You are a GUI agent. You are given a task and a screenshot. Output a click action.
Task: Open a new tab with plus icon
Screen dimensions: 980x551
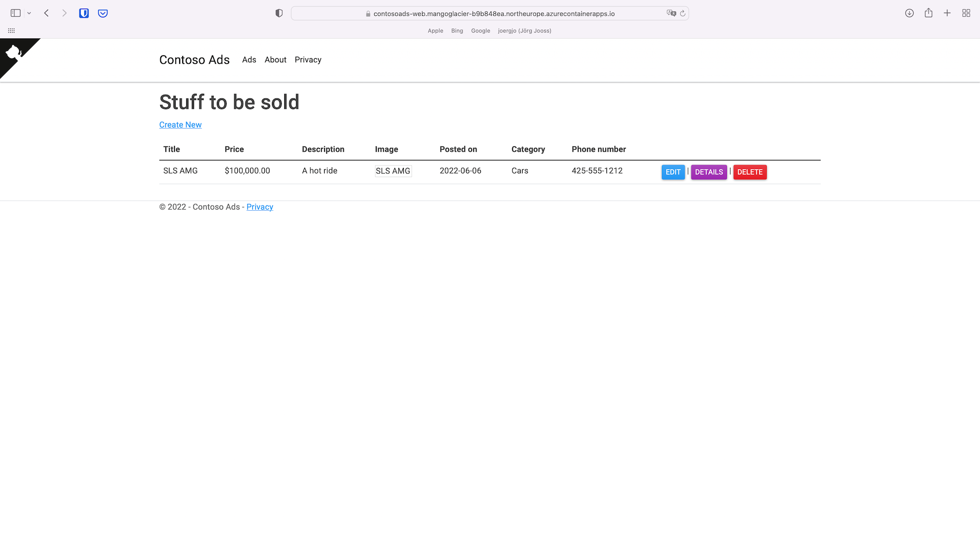click(x=947, y=13)
